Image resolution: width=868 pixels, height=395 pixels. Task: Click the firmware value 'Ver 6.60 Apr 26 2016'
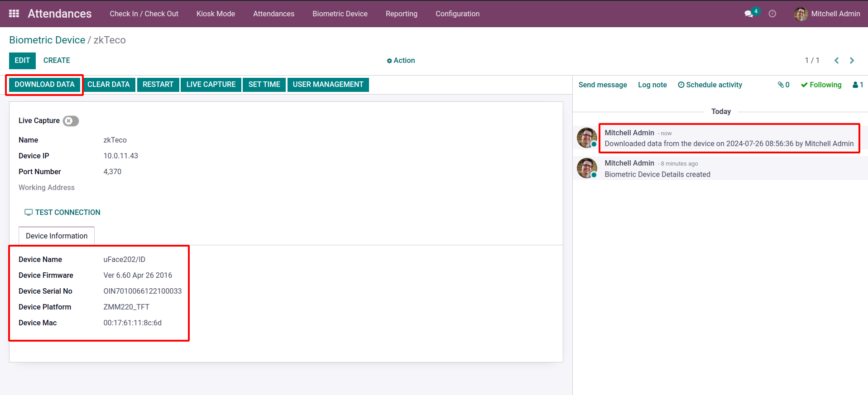(x=138, y=275)
